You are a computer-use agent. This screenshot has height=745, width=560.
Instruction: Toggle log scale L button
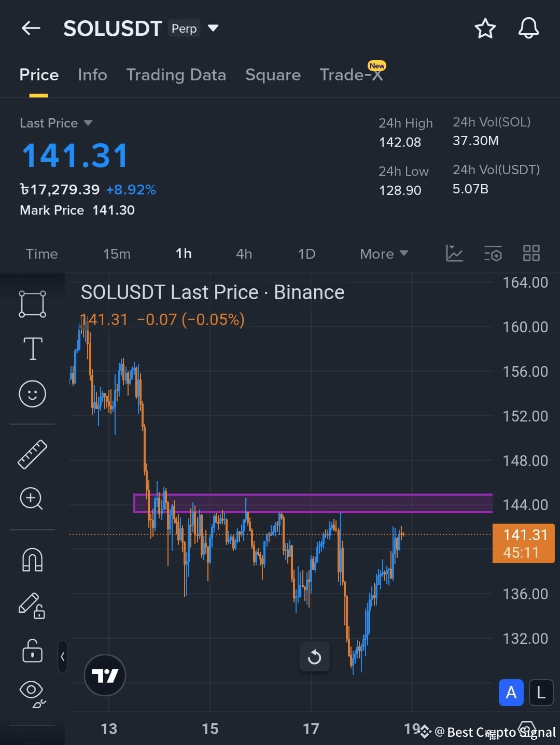coord(541,693)
